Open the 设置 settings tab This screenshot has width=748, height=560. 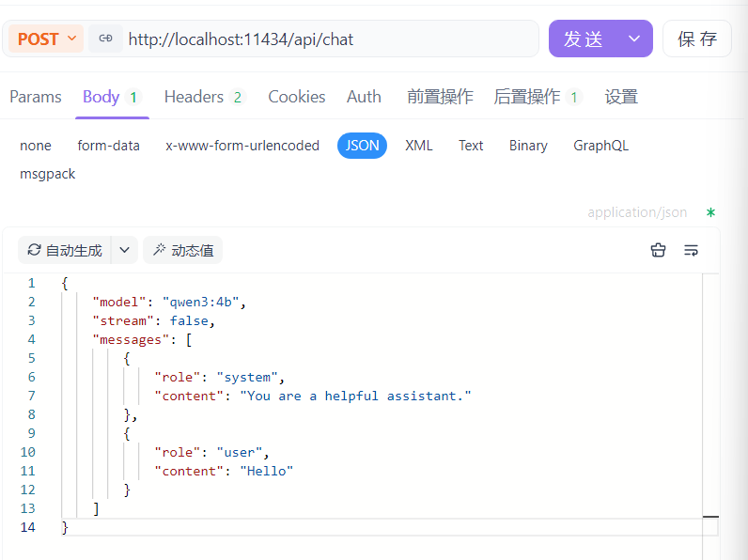pos(621,97)
